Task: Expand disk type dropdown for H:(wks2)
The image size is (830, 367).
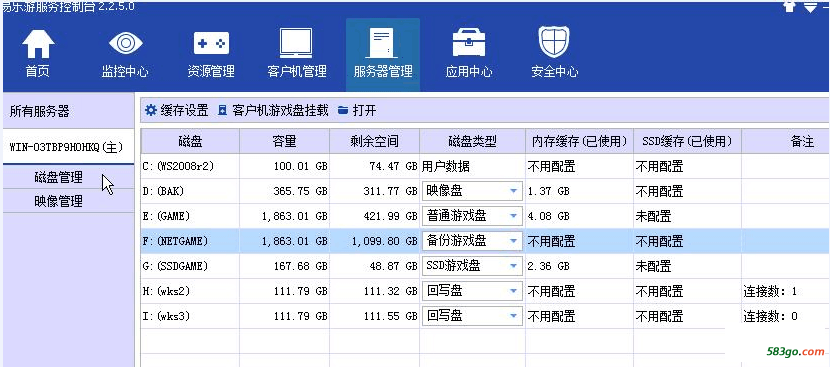Action: (513, 291)
